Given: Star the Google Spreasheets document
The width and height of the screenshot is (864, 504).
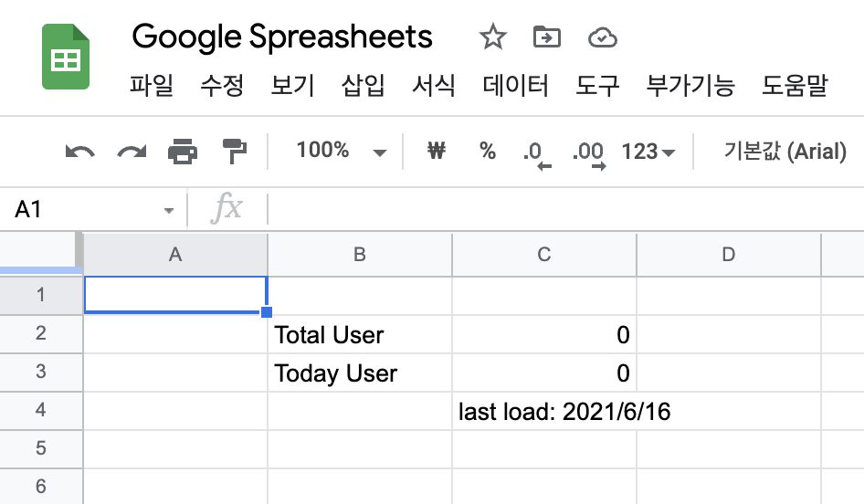Looking at the screenshot, I should click(492, 37).
